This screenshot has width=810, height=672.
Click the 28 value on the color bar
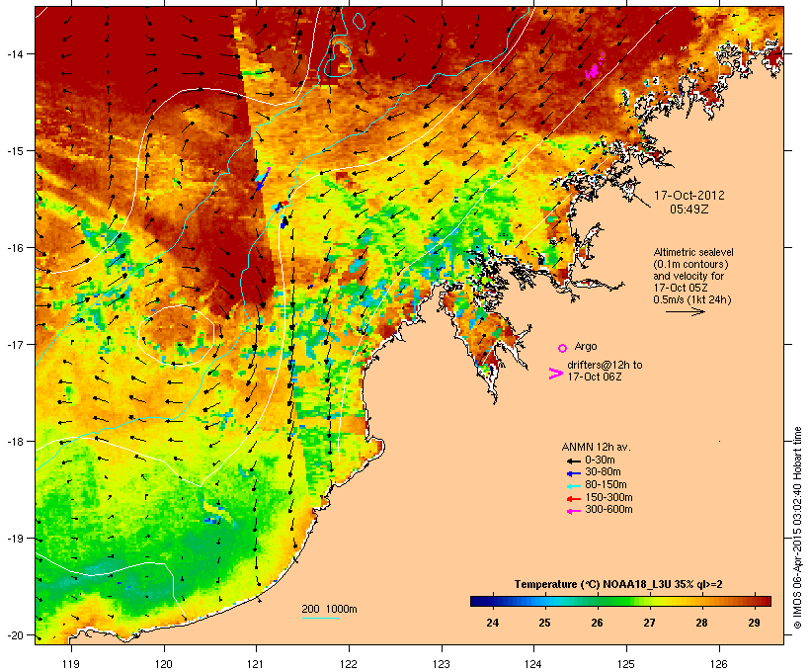click(x=701, y=623)
